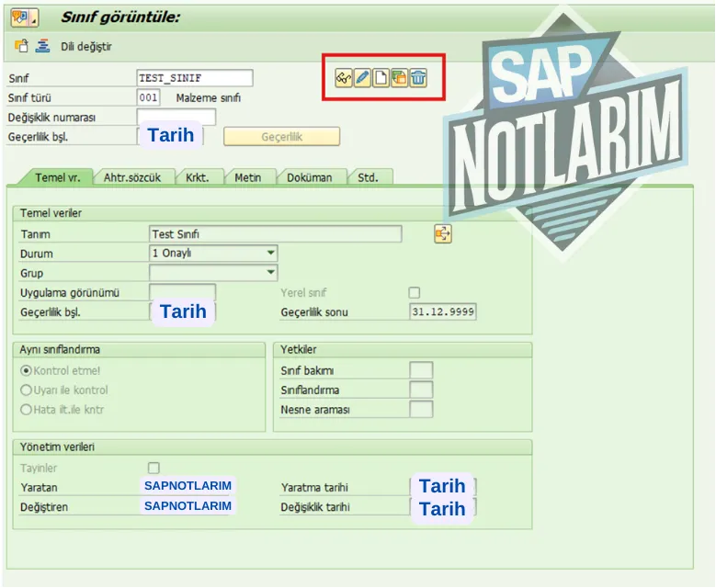Open the window menu icon beside title
The width and height of the screenshot is (716, 588).
tap(24, 17)
